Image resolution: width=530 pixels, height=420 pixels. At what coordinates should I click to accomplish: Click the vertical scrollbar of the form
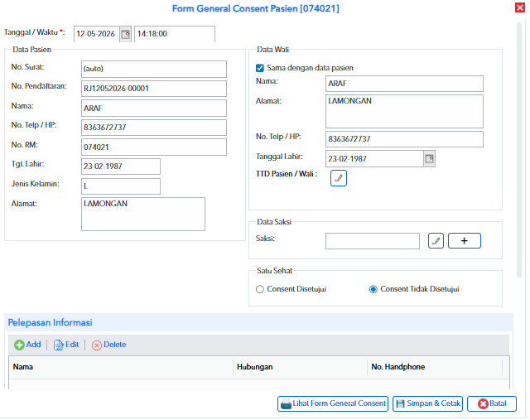point(519,151)
